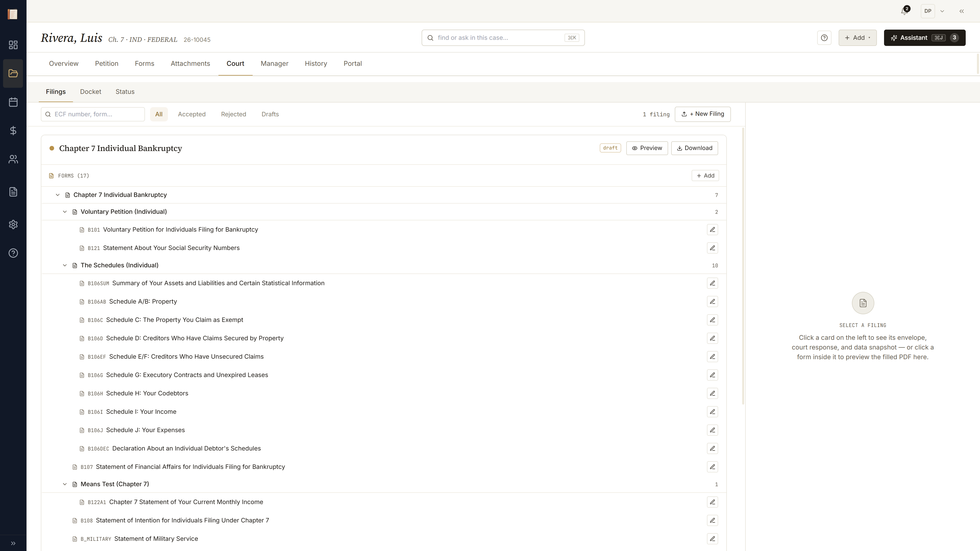The width and height of the screenshot is (980, 551).
Task: Open the dashboard grid icon in sidebar
Action: [13, 45]
